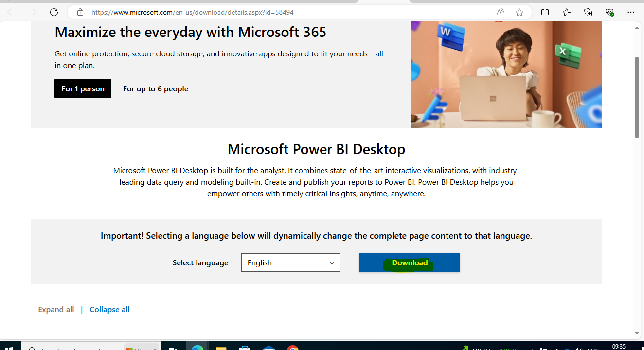Select the 'For 1 person' plan button
This screenshot has height=350, width=644.
(83, 88)
